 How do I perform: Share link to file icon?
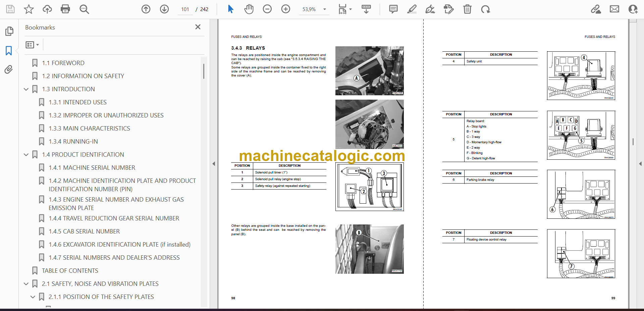[596, 9]
